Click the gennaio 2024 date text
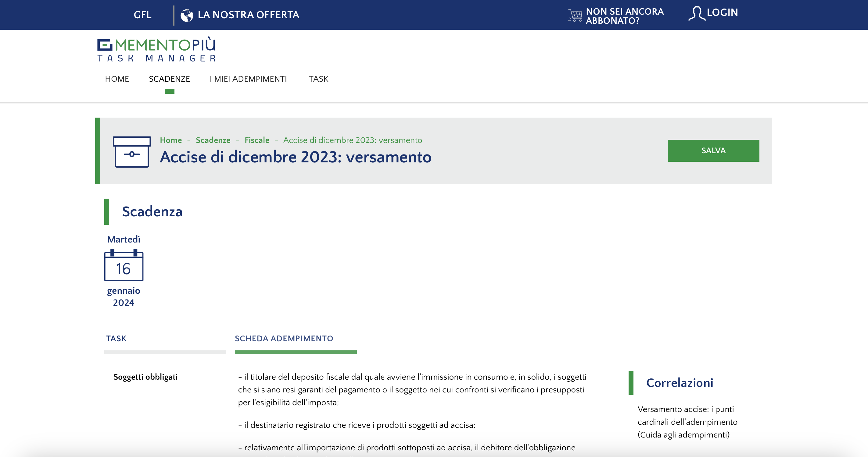 pos(124,296)
